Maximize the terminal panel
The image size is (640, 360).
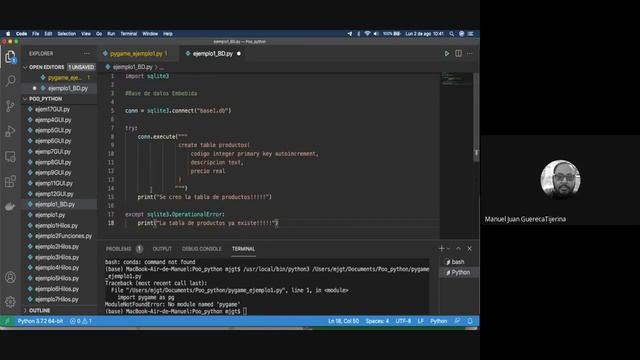pyautogui.click(x=458, y=249)
